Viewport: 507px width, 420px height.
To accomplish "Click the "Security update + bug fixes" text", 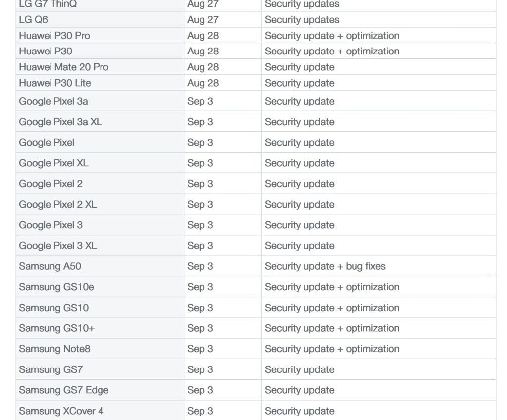I will (325, 266).
